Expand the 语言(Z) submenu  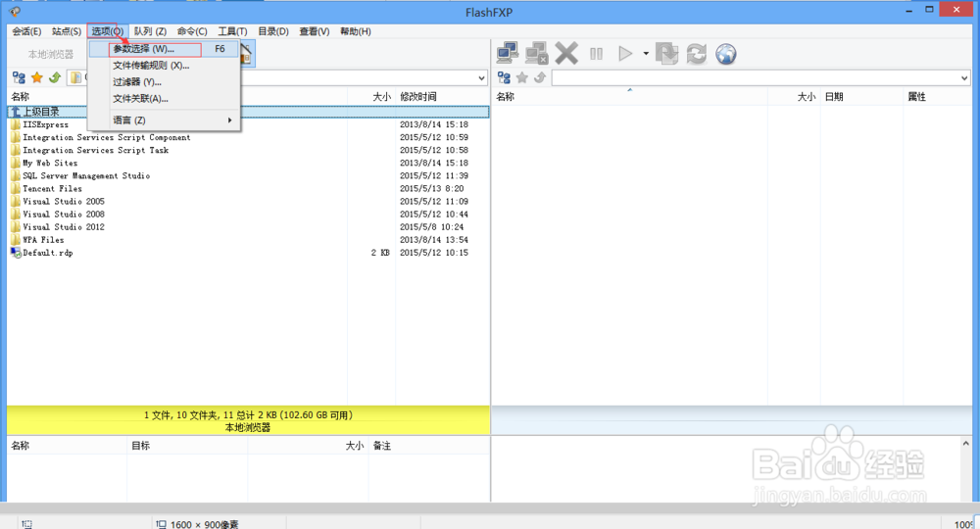tap(164, 120)
